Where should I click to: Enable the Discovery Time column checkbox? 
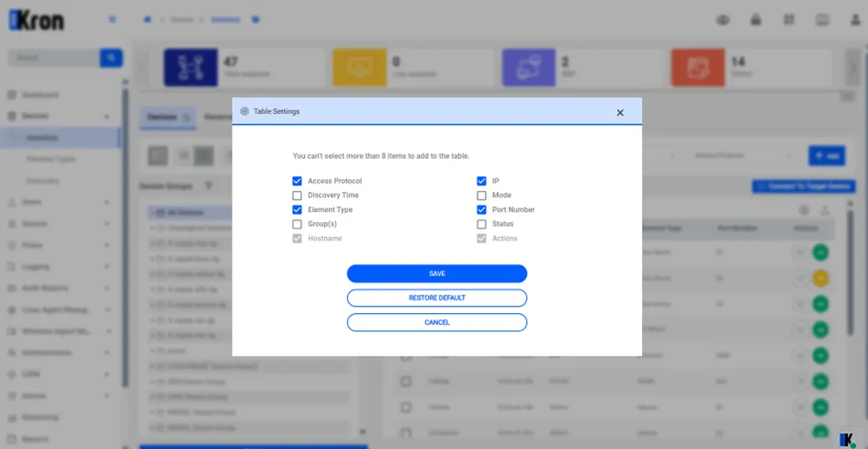pos(298,196)
